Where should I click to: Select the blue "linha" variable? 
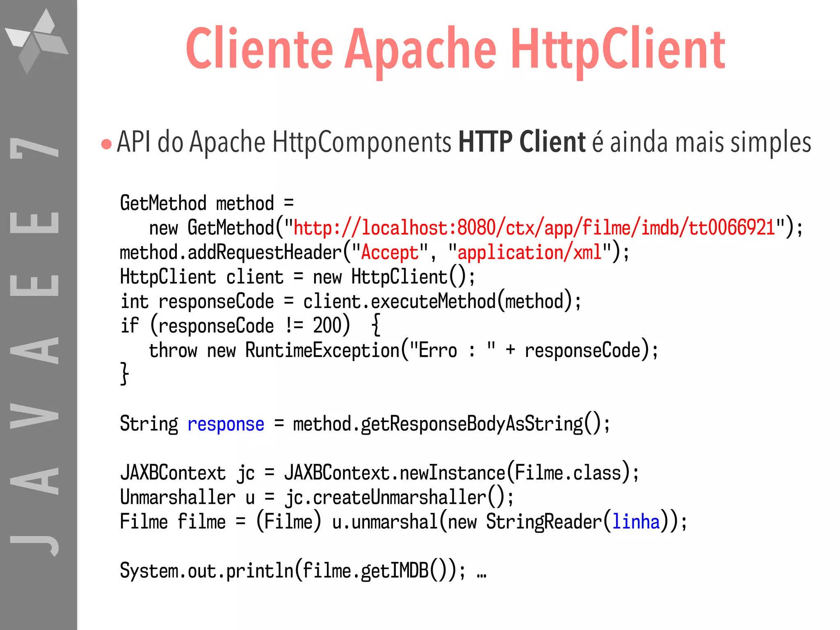click(x=636, y=522)
